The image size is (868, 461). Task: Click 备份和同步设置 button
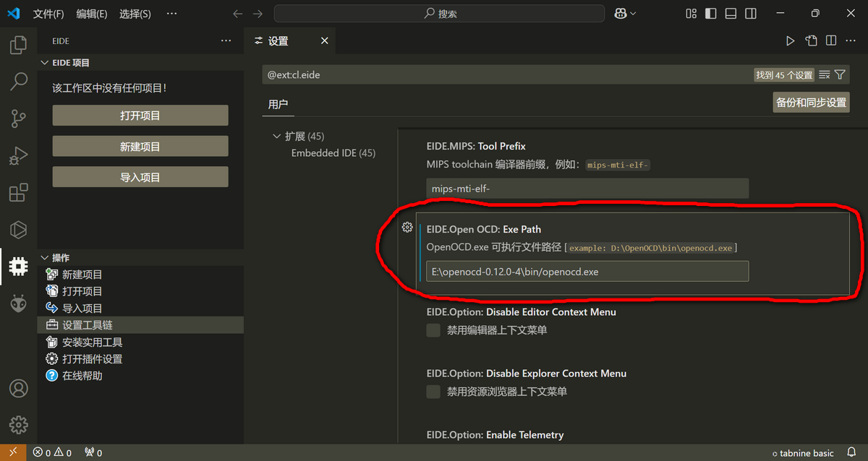coord(812,103)
